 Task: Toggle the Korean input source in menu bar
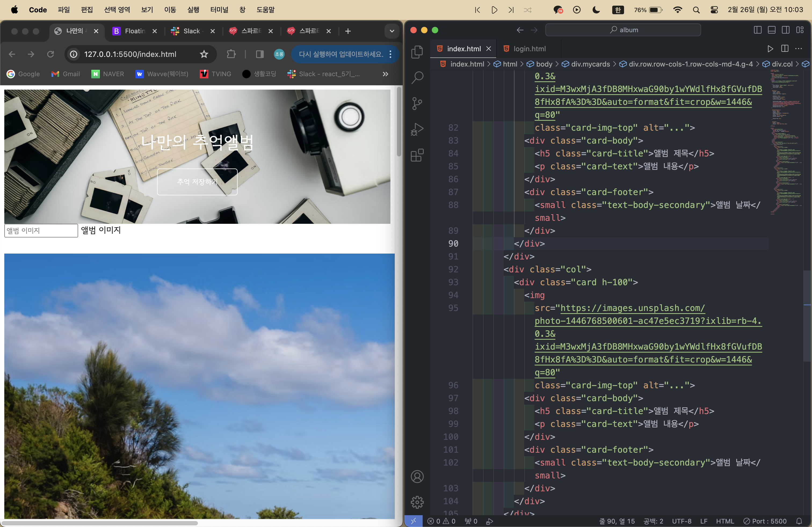pos(618,10)
